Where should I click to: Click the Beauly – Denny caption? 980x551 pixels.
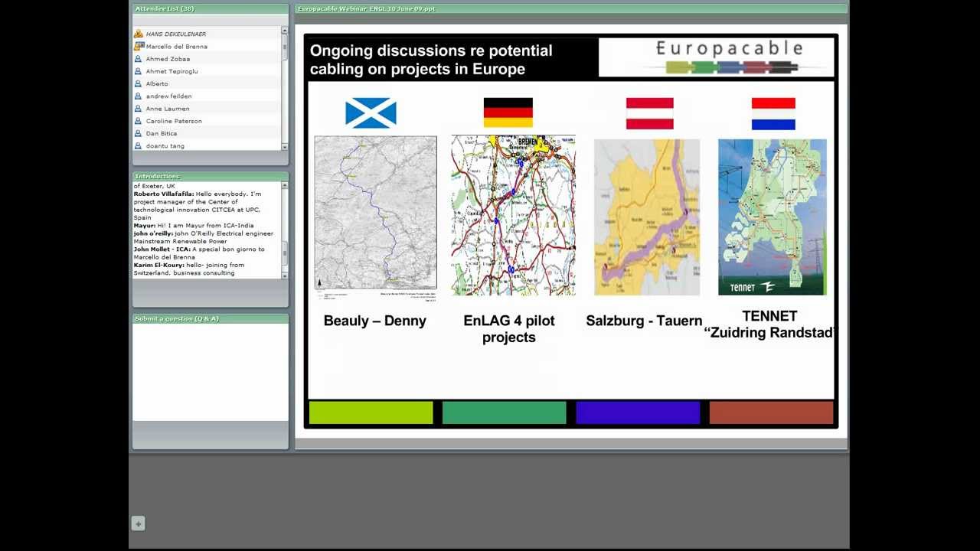[x=375, y=321]
